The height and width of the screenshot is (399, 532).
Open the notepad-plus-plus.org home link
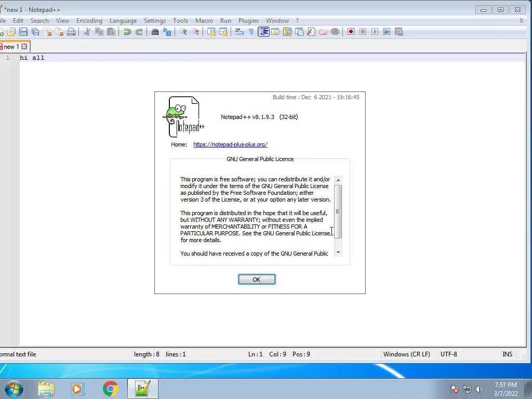point(230,144)
